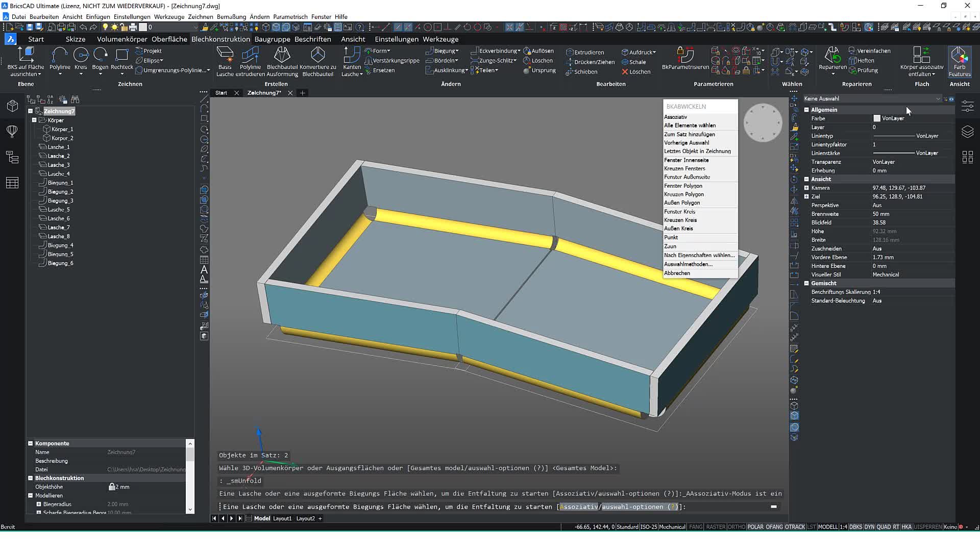Image resolution: width=980 pixels, height=551 pixels.
Task: Toggle POLAR in status bar
Action: coord(755,527)
